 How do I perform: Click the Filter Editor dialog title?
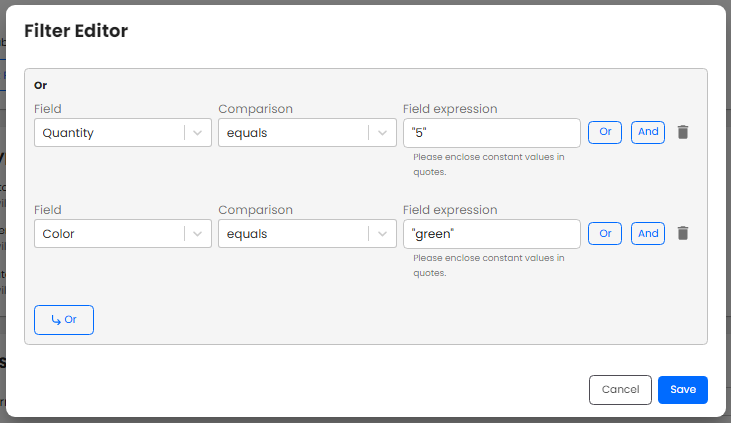point(76,31)
